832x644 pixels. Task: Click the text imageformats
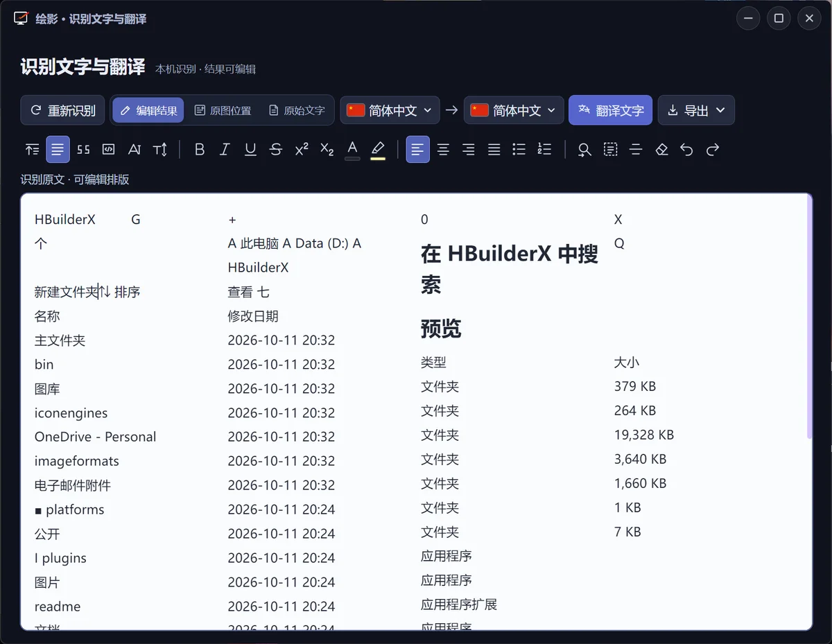tap(76, 461)
